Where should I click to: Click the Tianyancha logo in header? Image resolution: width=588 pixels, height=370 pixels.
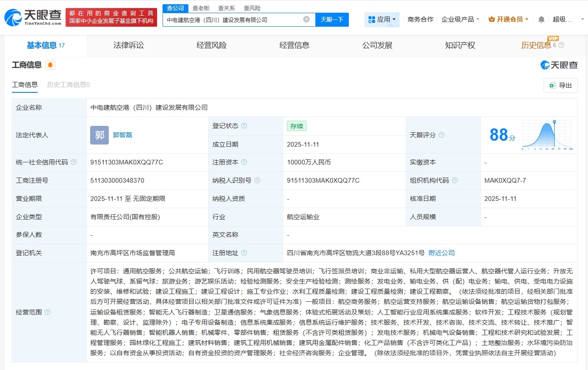(x=33, y=17)
